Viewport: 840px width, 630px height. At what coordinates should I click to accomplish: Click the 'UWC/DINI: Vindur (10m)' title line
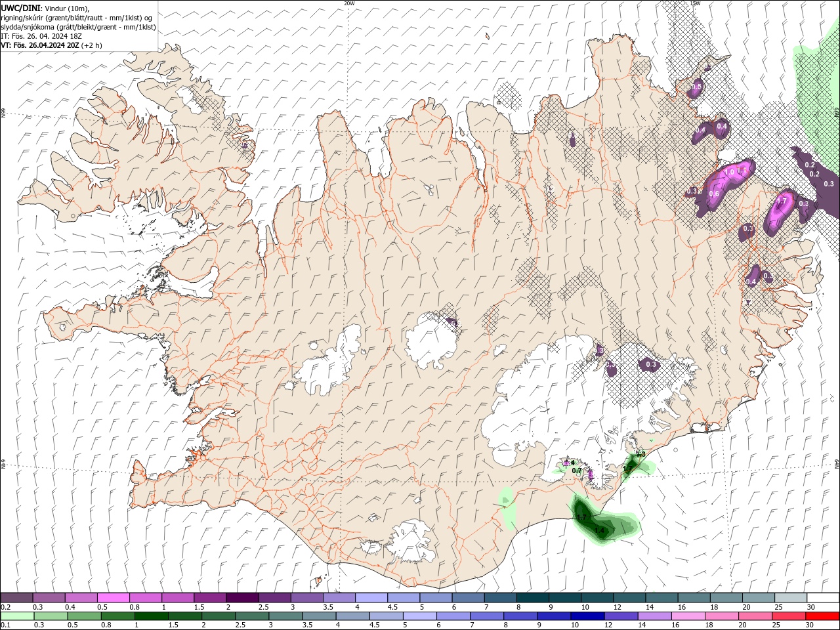(x=45, y=8)
